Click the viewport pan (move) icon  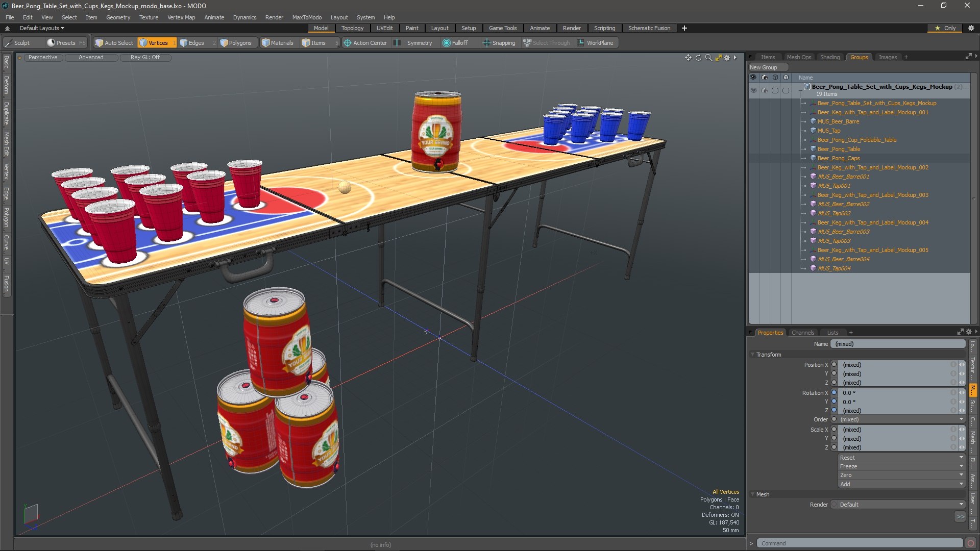(x=688, y=58)
